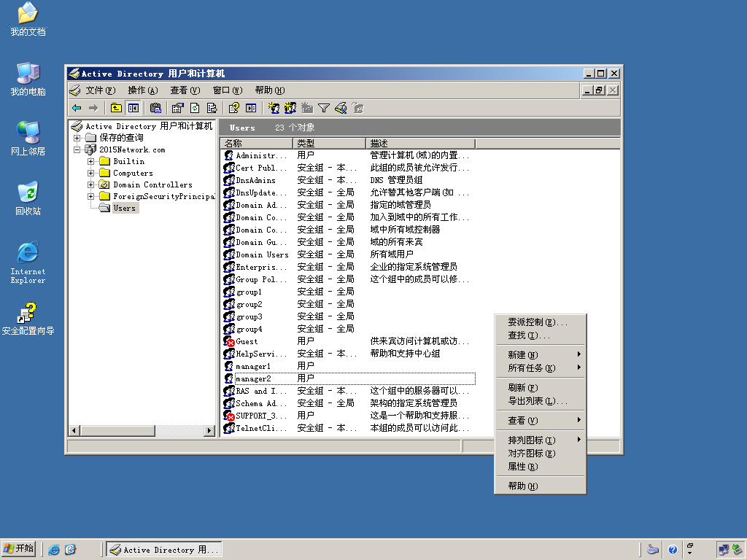Click the 开始 Start button
The width and height of the screenshot is (747, 560).
point(19,549)
